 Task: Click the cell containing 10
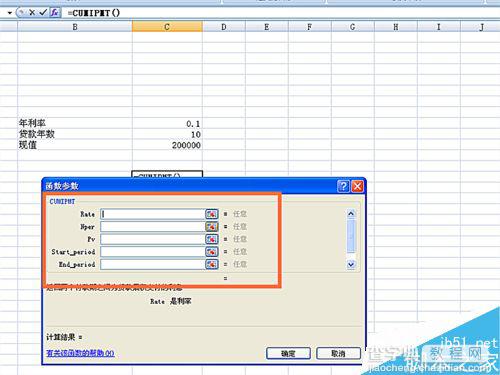pos(167,134)
